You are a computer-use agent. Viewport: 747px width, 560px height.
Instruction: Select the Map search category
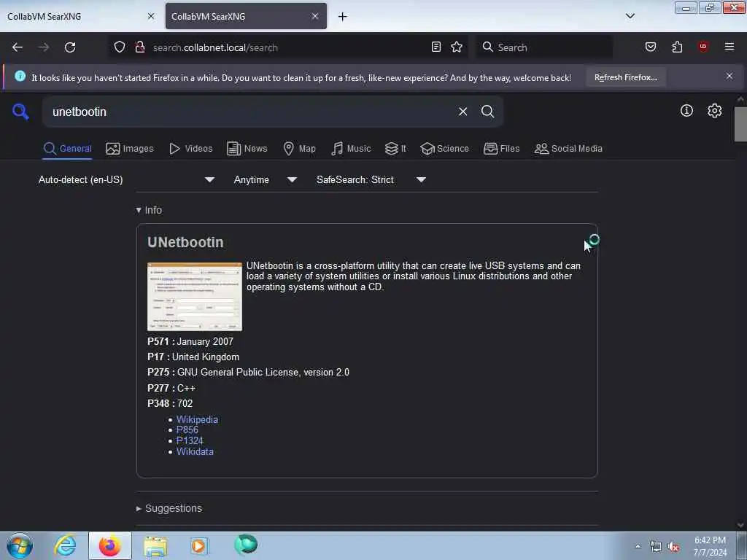299,149
